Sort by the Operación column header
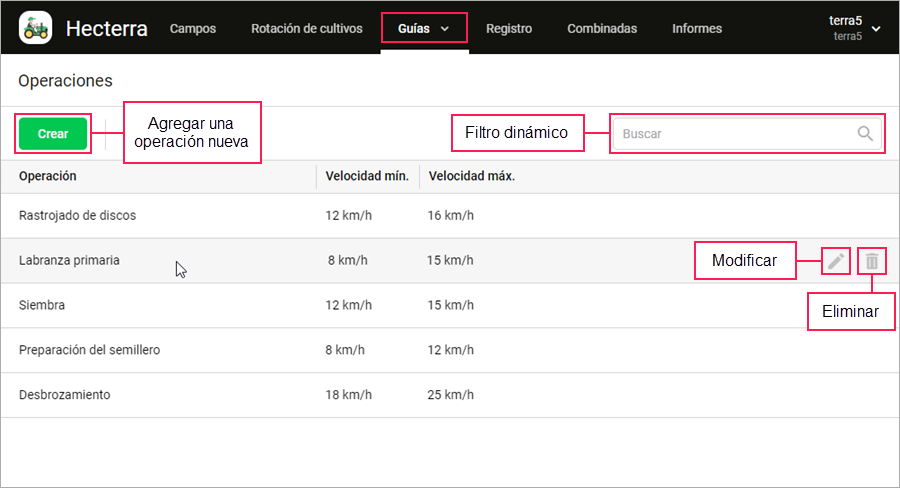 point(48,176)
